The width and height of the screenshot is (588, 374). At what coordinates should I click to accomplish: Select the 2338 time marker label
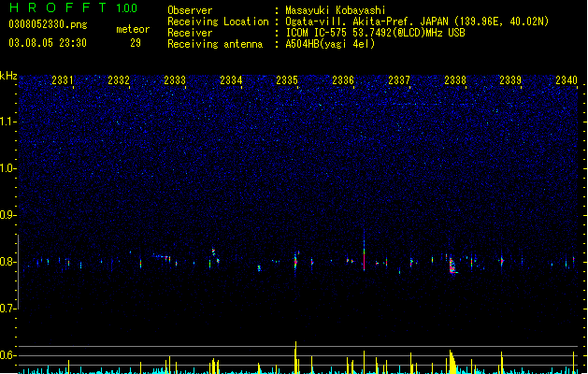click(455, 80)
